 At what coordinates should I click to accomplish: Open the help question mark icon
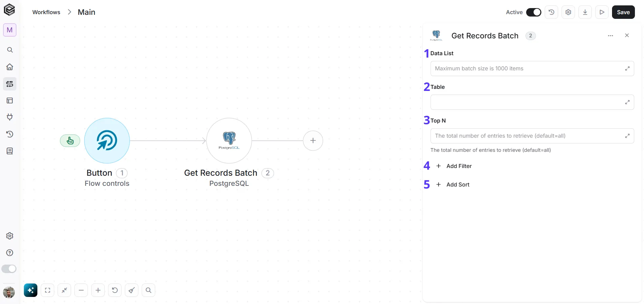10,252
